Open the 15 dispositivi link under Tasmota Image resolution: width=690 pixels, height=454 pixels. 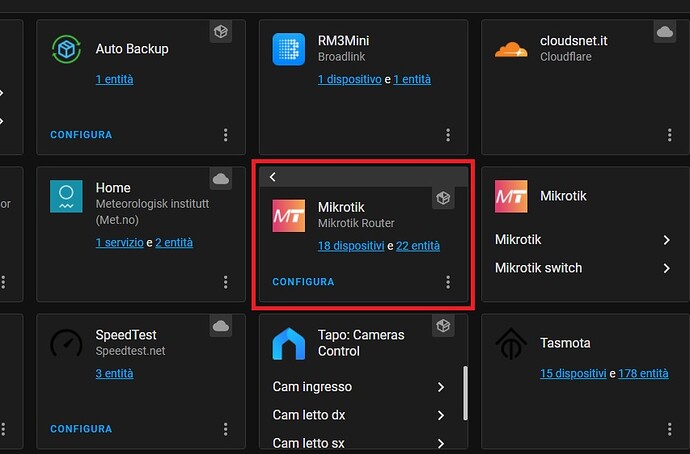pyautogui.click(x=573, y=373)
